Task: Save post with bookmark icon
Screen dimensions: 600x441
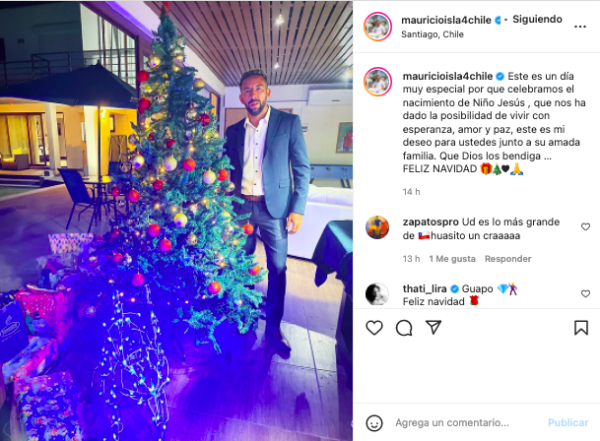Action: point(581,328)
